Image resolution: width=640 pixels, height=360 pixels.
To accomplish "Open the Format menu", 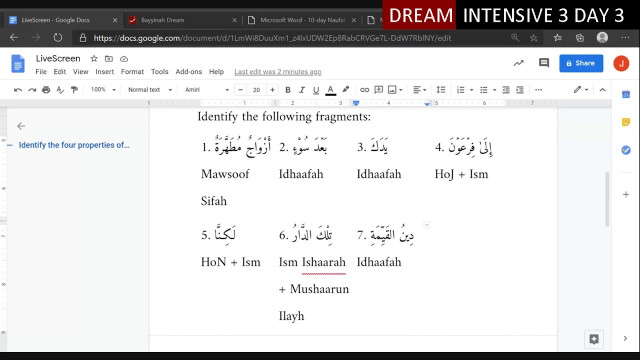I will 132,72.
